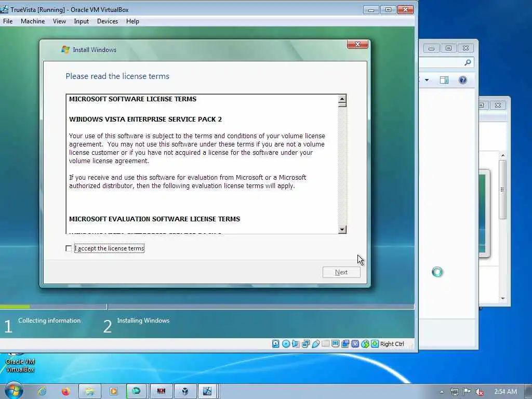
Task: Click the display settings status icon
Action: coord(335,344)
